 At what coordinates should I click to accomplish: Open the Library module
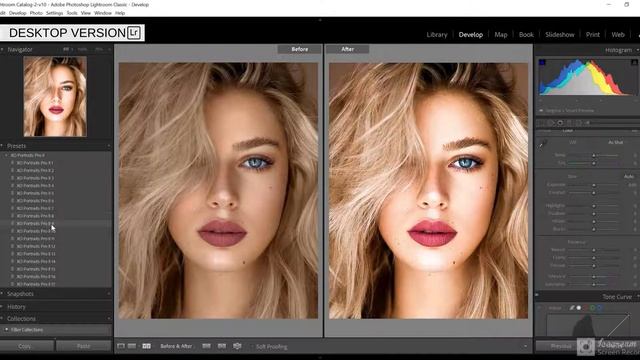[x=437, y=35]
